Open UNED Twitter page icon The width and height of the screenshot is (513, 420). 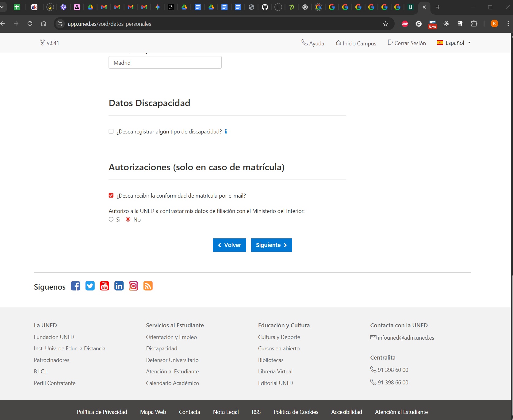tap(90, 286)
